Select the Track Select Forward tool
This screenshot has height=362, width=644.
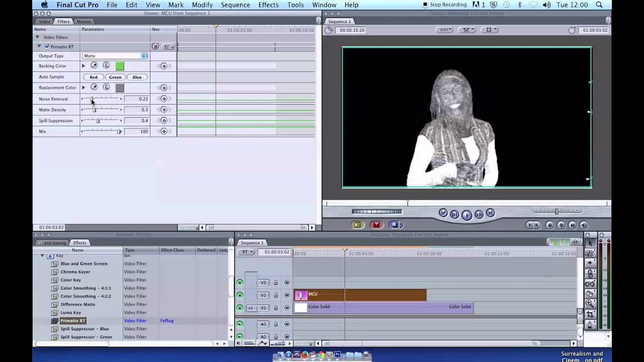click(x=590, y=263)
